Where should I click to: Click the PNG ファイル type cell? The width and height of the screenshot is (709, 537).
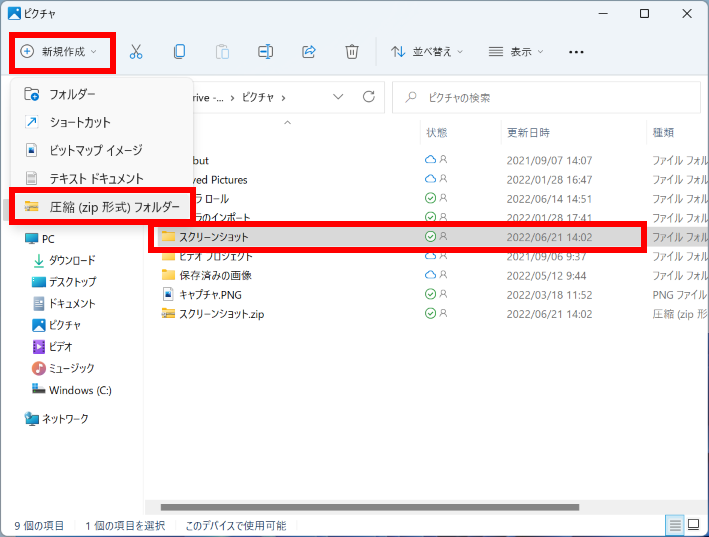(680, 295)
